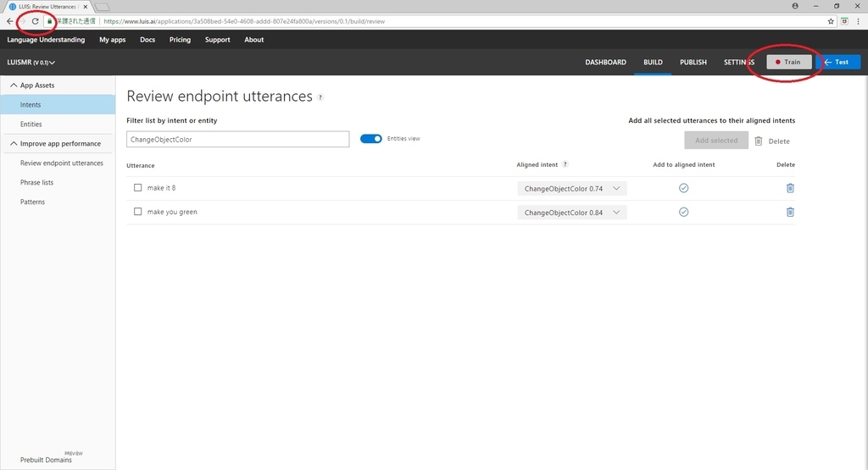Viewport: 868px width, 470px height.
Task: Delete the 'make it 8' utterance trash icon
Action: tap(790, 188)
